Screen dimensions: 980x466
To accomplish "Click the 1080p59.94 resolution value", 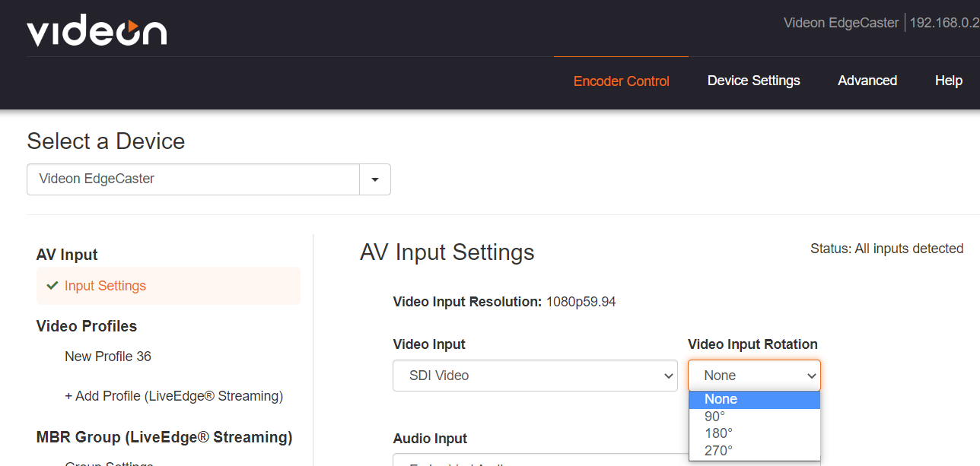I will tap(581, 302).
